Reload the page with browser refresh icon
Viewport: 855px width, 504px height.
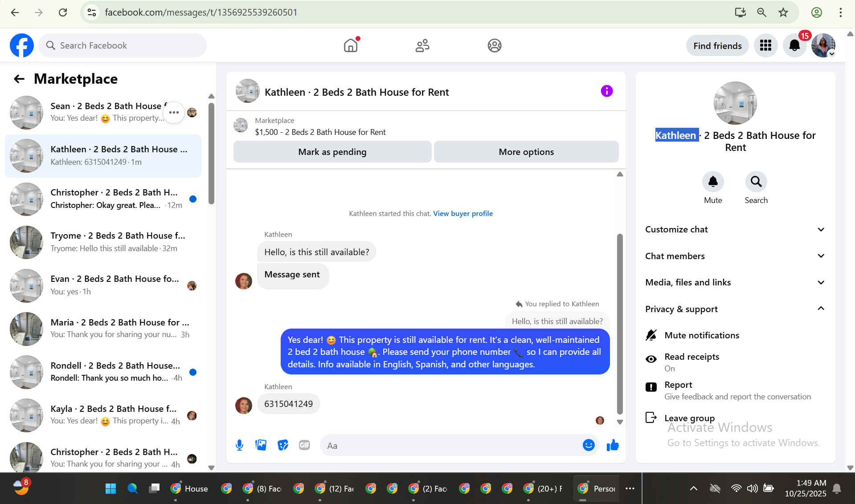pos(63,12)
